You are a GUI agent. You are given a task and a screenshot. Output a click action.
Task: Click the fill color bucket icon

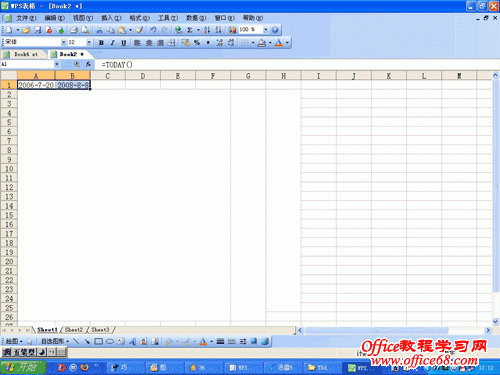coord(262,43)
